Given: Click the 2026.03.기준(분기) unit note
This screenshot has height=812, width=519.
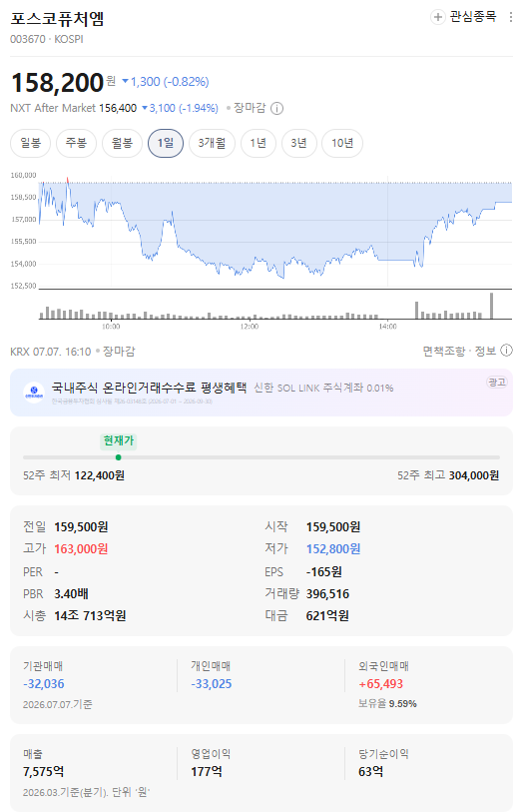Looking at the screenshot, I should pyautogui.click(x=86, y=793).
